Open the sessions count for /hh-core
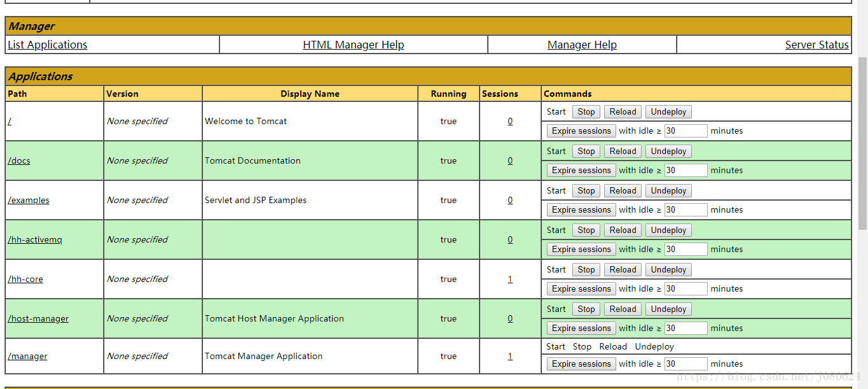This screenshot has height=389, width=868. (510, 279)
